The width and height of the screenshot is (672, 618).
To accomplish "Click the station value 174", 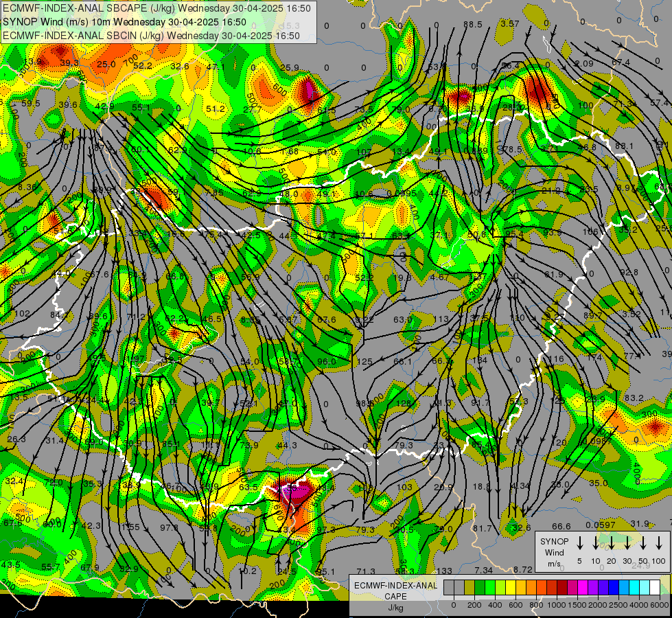I will pos(594,357).
